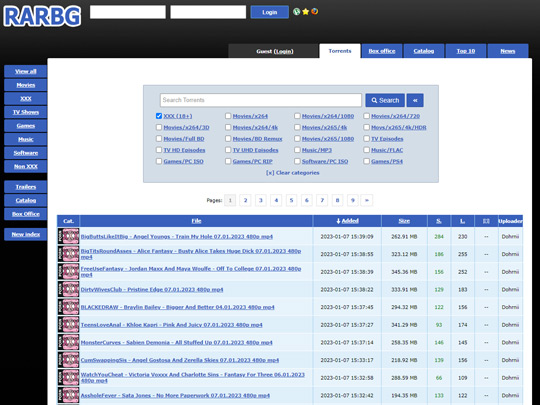
Task: Tick the Movies/x265/4k checkbox
Action: (x=297, y=127)
